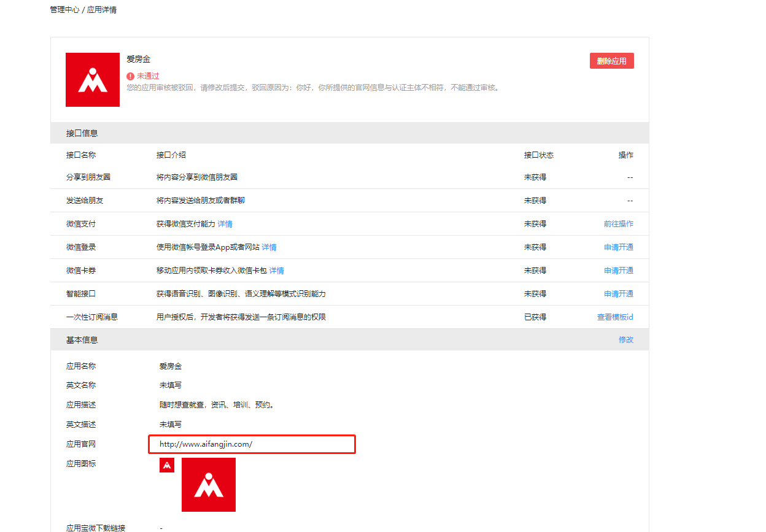Open 详情 link in 微信支付 row
766x532 pixels.
tap(225, 224)
